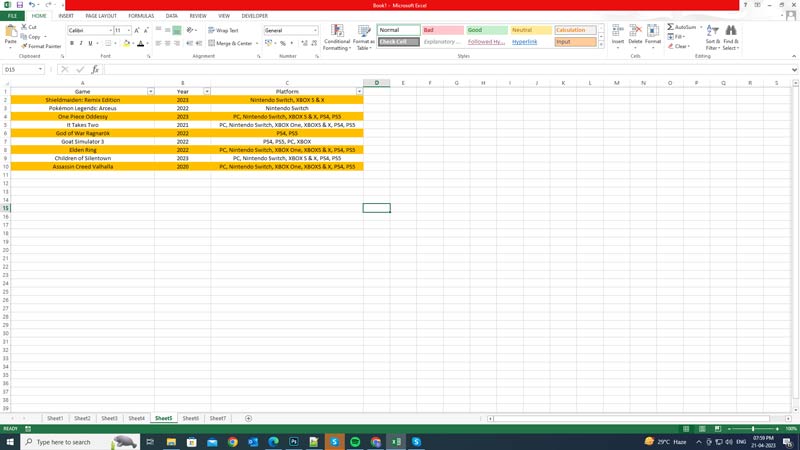Apply the Neutral cell style
Image resolution: width=800 pixels, height=450 pixels.
pos(531,30)
